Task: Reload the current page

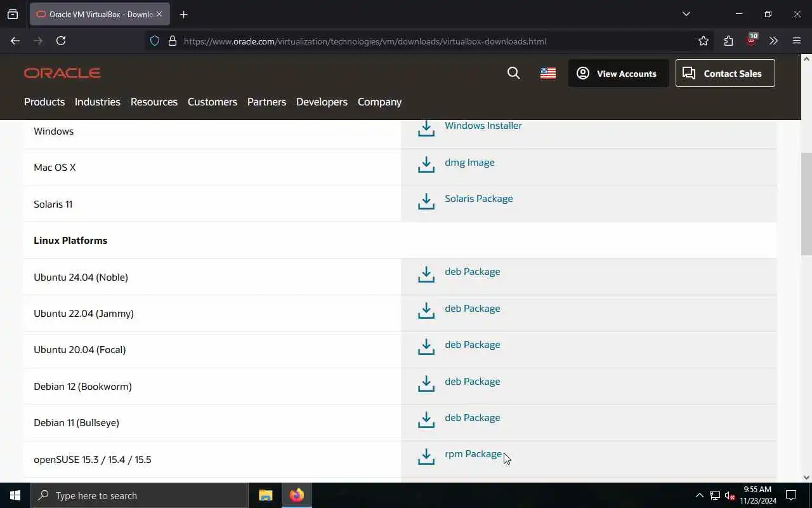Action: coord(61,41)
